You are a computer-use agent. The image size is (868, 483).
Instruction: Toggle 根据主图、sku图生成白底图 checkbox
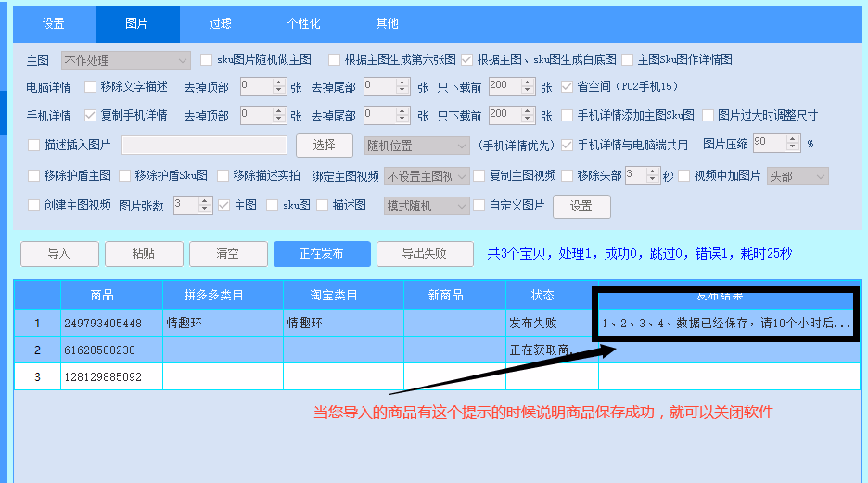click(467, 59)
